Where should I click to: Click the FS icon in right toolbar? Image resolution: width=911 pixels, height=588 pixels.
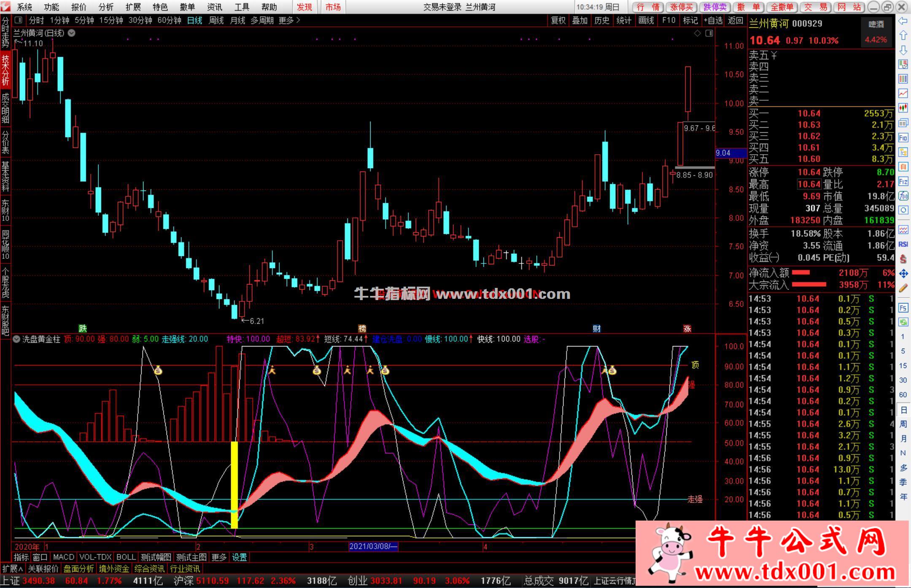pos(903,308)
